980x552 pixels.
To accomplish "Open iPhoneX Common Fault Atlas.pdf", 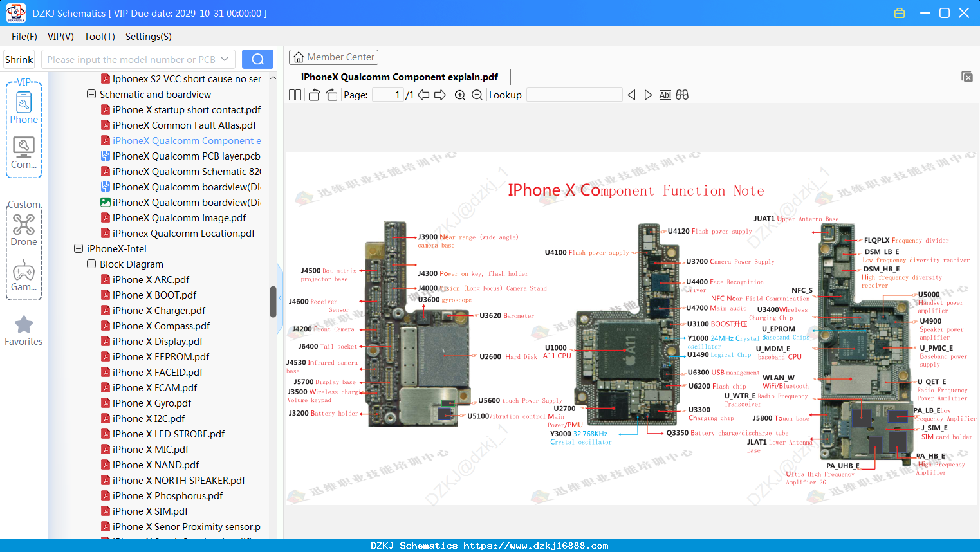I will click(184, 125).
